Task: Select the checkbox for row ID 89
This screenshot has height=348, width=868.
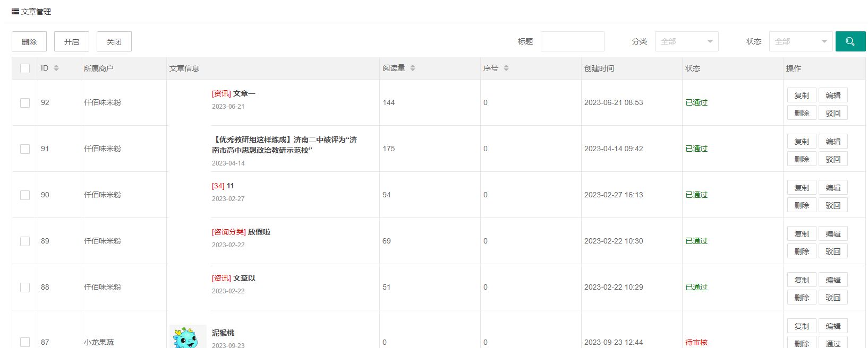Action: (25, 241)
